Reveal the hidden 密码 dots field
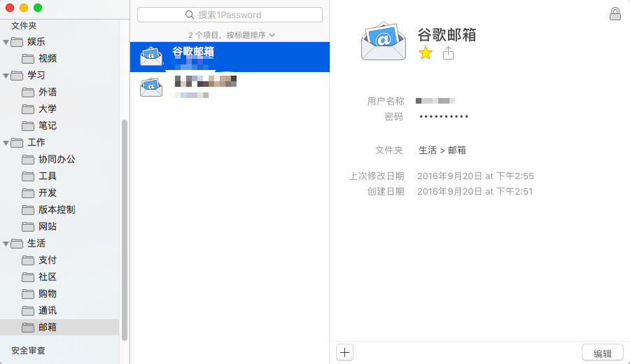630x364 pixels. pos(444,116)
